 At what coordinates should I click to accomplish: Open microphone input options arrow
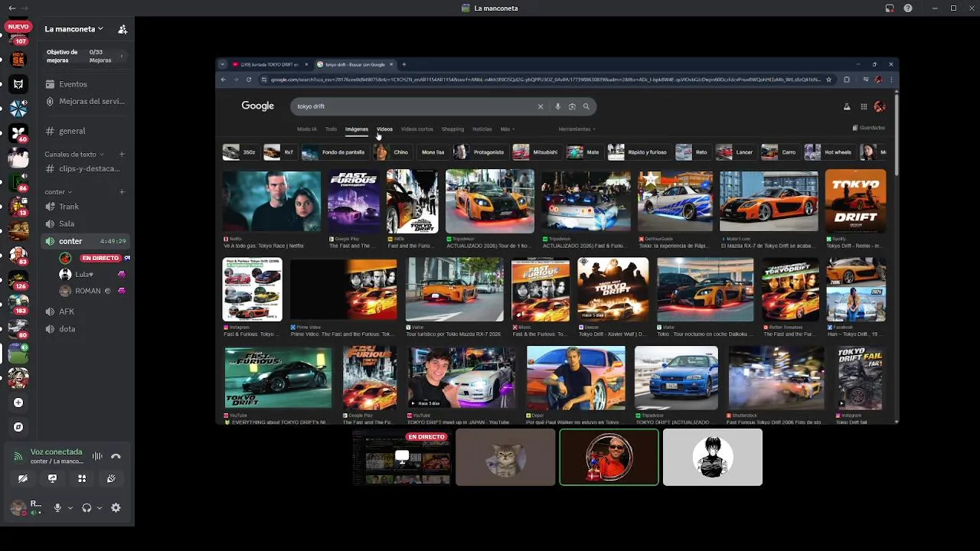tap(70, 507)
